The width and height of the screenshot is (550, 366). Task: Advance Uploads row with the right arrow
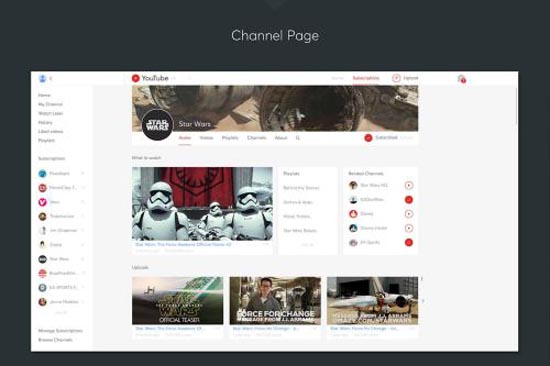423,301
